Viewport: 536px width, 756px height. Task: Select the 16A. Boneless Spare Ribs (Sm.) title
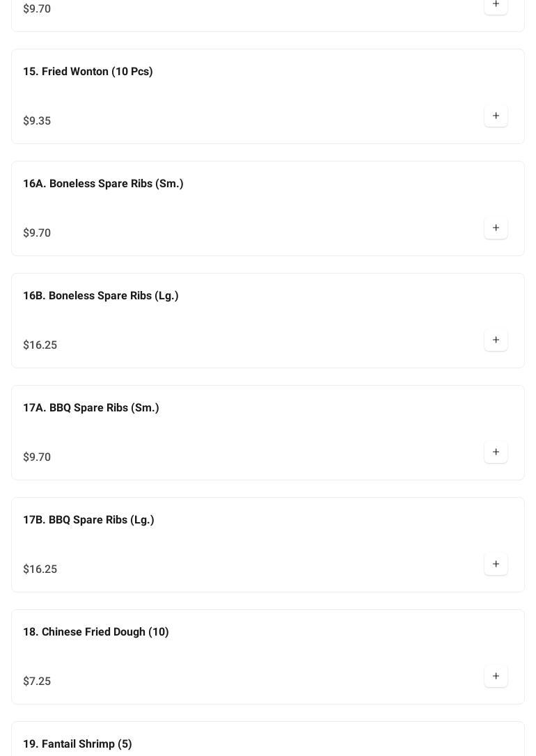(103, 184)
